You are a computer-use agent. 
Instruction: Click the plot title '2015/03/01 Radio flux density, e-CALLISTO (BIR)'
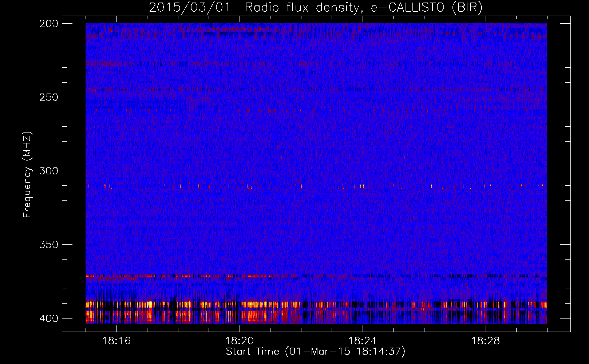pyautogui.click(x=316, y=7)
